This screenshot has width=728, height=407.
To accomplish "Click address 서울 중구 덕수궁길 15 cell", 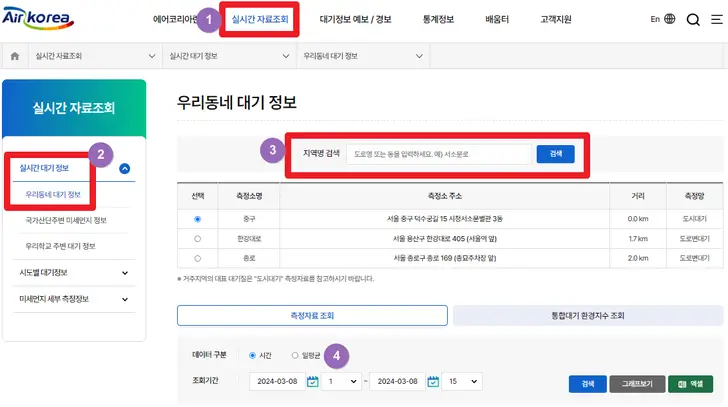I will (x=445, y=219).
